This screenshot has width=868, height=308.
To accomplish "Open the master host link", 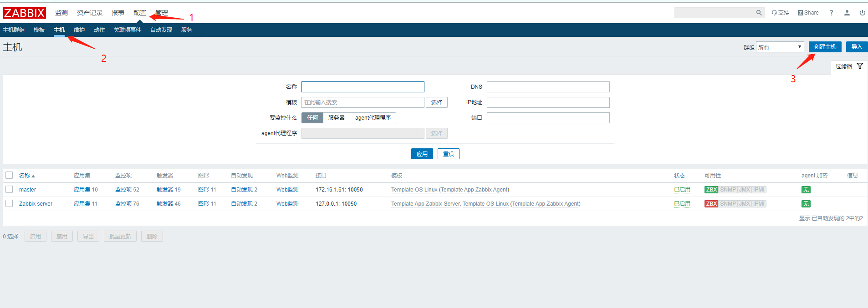I will coord(27,190).
